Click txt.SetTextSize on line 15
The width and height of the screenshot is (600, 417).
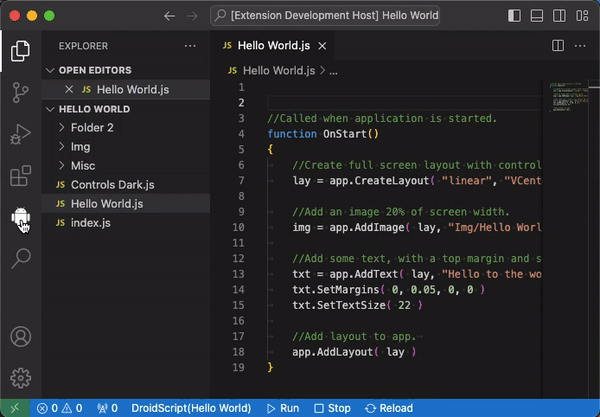click(339, 305)
